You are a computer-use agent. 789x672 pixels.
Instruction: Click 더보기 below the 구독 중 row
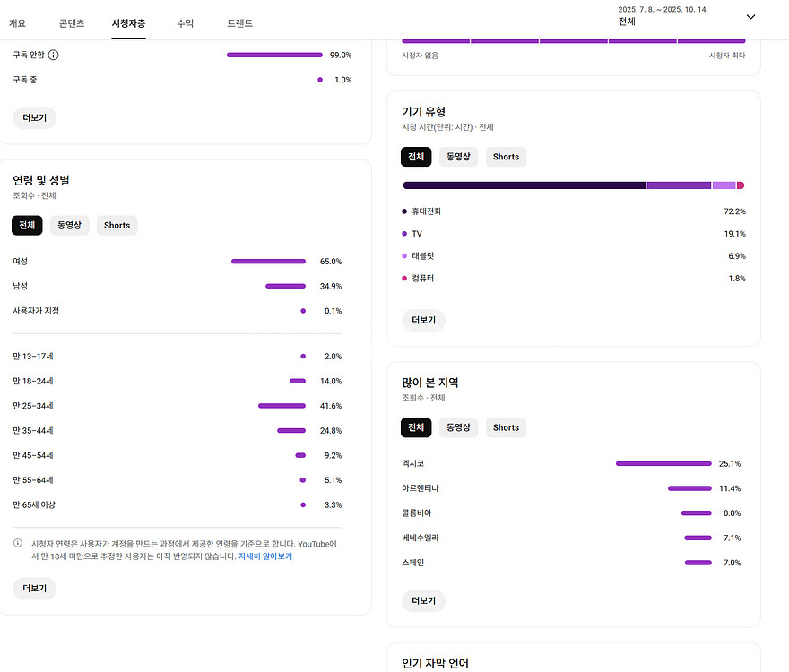(34, 117)
